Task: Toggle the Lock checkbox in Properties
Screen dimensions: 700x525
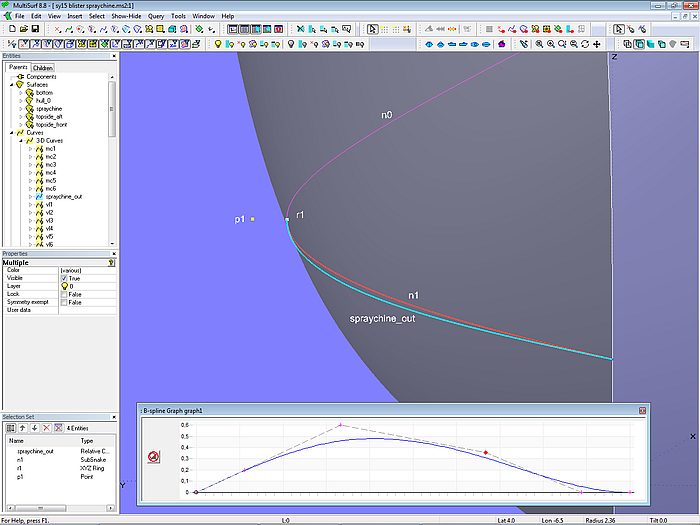Action: click(65, 294)
